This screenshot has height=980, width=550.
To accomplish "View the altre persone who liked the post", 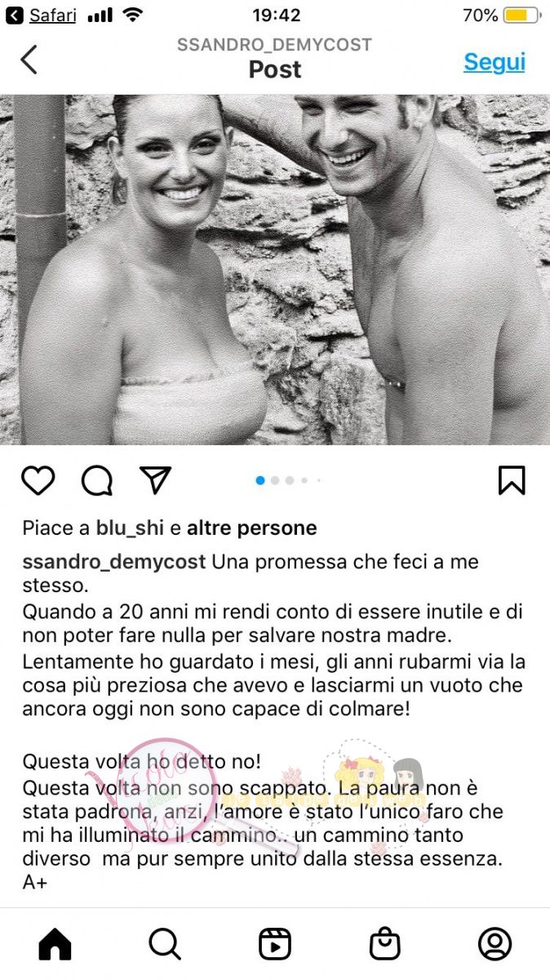I will pos(251,528).
